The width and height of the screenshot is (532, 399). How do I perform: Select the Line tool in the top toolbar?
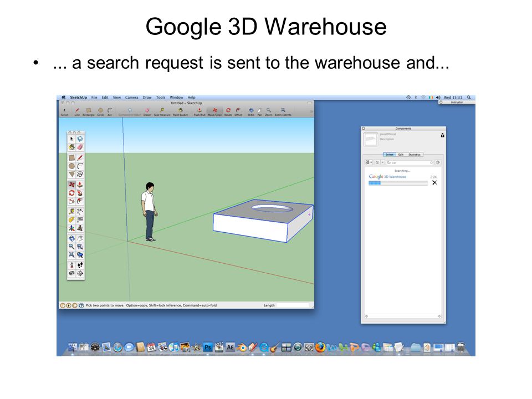(77, 111)
